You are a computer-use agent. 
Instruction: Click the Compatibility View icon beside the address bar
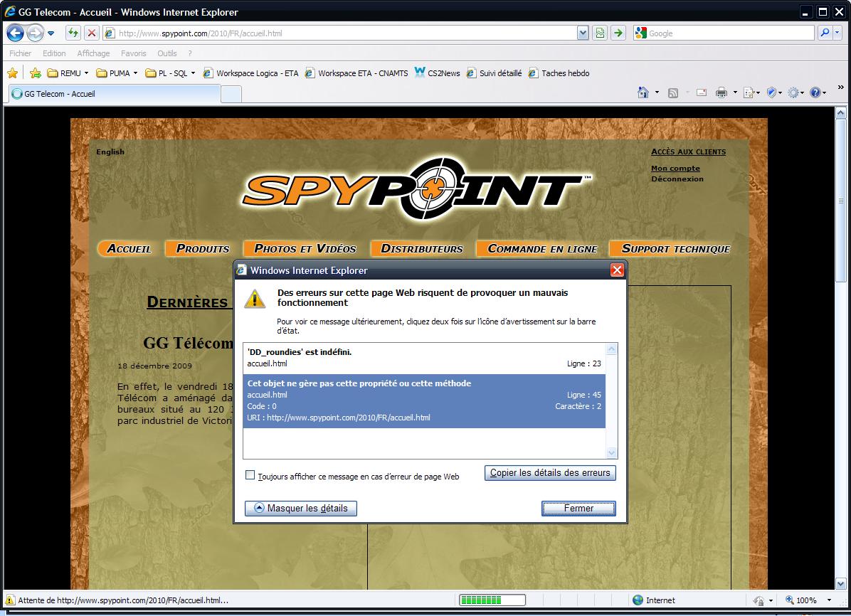[x=600, y=33]
